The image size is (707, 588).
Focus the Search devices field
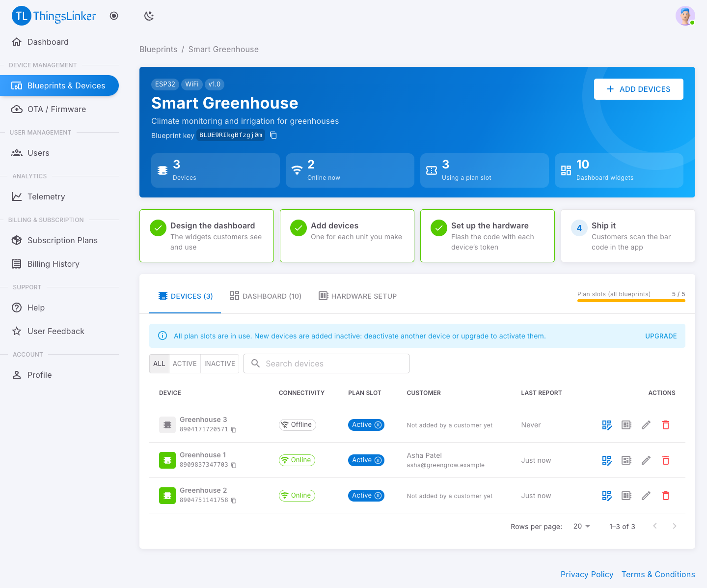tap(326, 364)
